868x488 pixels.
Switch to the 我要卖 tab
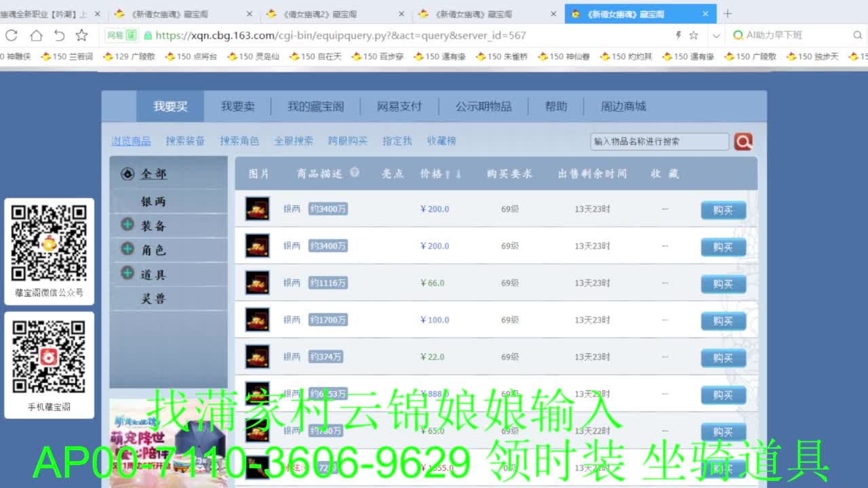click(x=237, y=106)
